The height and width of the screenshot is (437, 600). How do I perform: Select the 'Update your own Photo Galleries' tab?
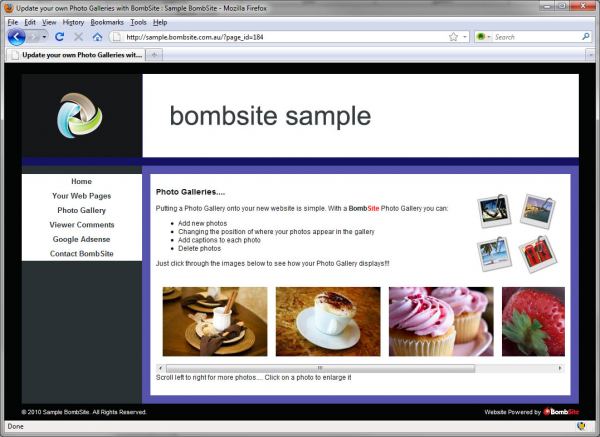tap(76, 55)
